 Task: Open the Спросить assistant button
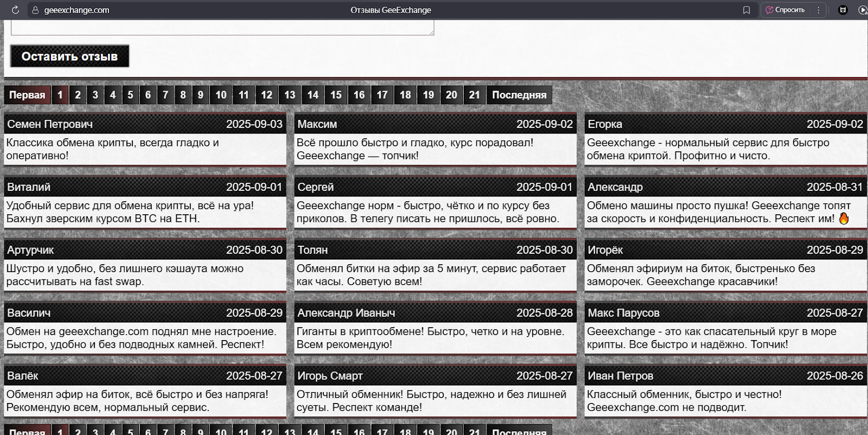click(x=785, y=10)
